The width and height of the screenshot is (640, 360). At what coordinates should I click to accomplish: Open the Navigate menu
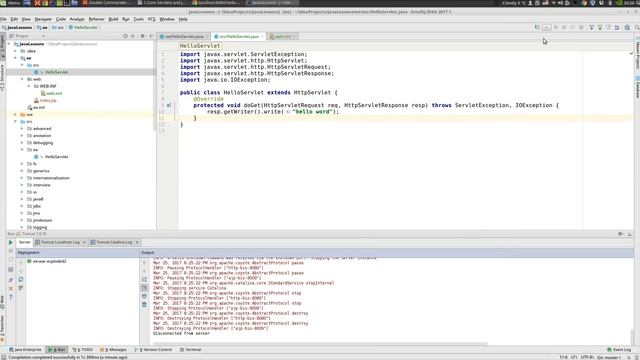coord(43,19)
